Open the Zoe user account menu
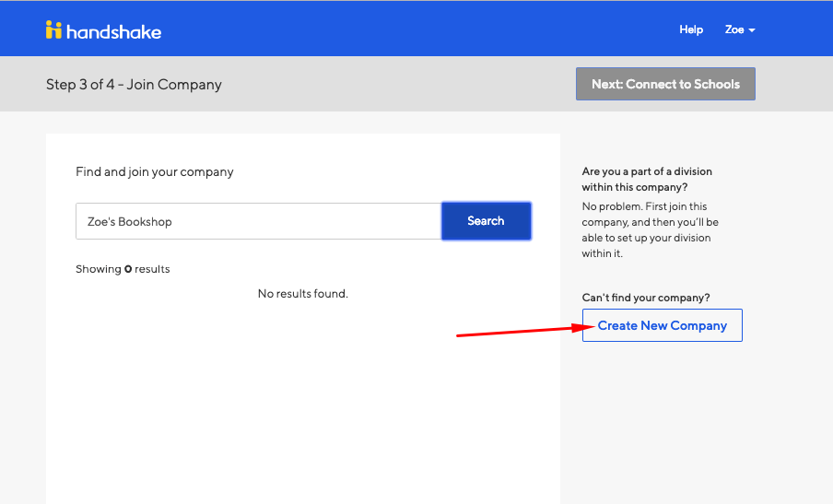This screenshot has height=504, width=833. (x=740, y=29)
